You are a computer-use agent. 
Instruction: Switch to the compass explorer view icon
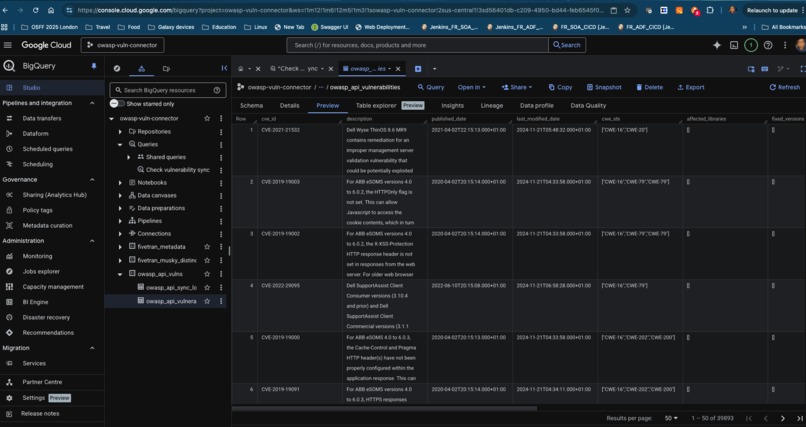pyautogui.click(x=117, y=68)
